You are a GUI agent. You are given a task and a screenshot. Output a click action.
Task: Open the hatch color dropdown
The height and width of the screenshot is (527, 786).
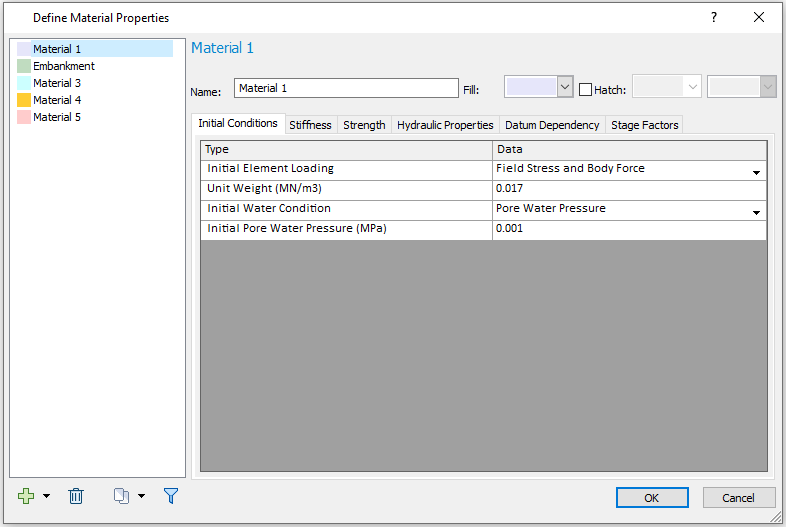tap(767, 87)
